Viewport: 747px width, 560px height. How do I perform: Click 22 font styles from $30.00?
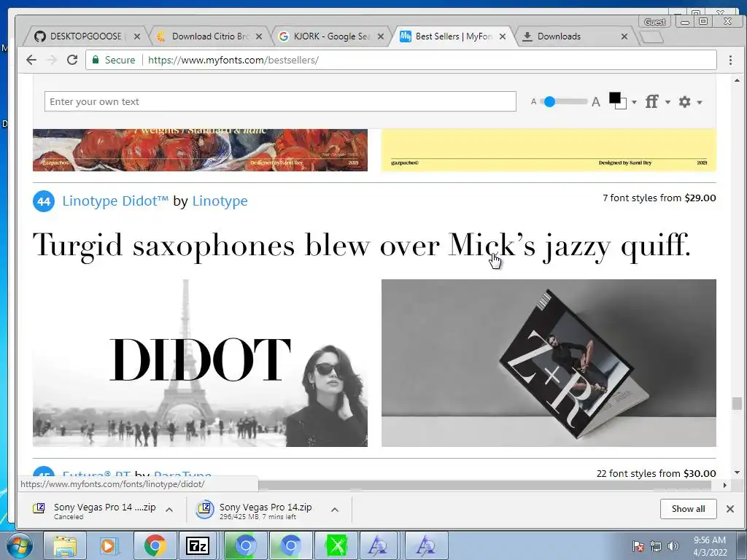[656, 473]
